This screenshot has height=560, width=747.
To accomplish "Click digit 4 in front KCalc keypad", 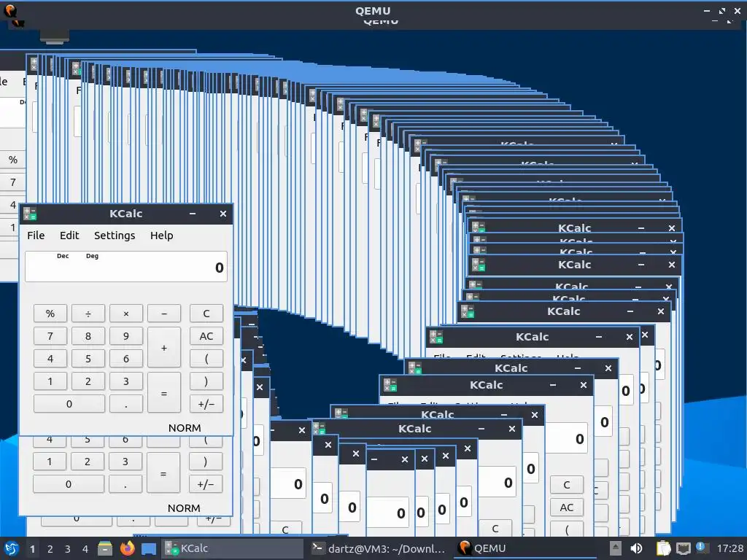I will coord(50,359).
